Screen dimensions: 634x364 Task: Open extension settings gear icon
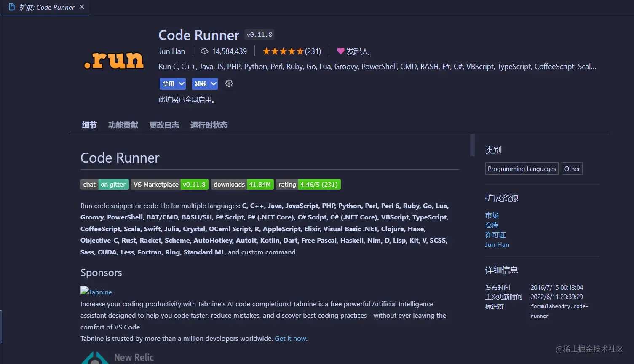229,83
